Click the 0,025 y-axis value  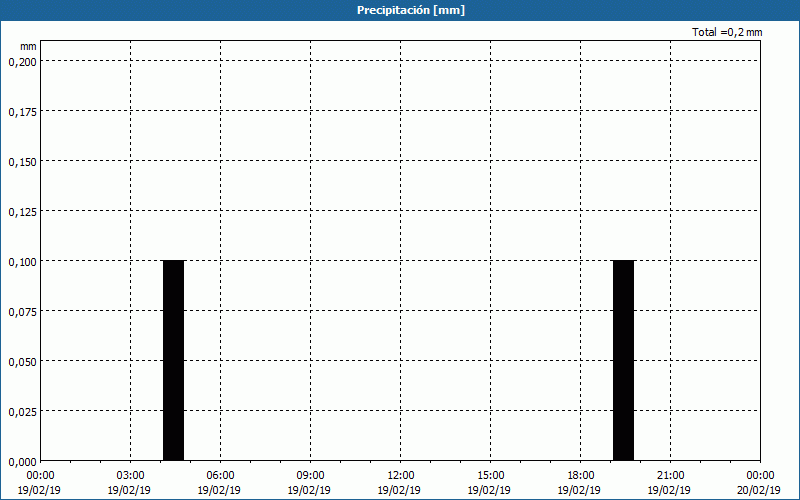point(22,412)
